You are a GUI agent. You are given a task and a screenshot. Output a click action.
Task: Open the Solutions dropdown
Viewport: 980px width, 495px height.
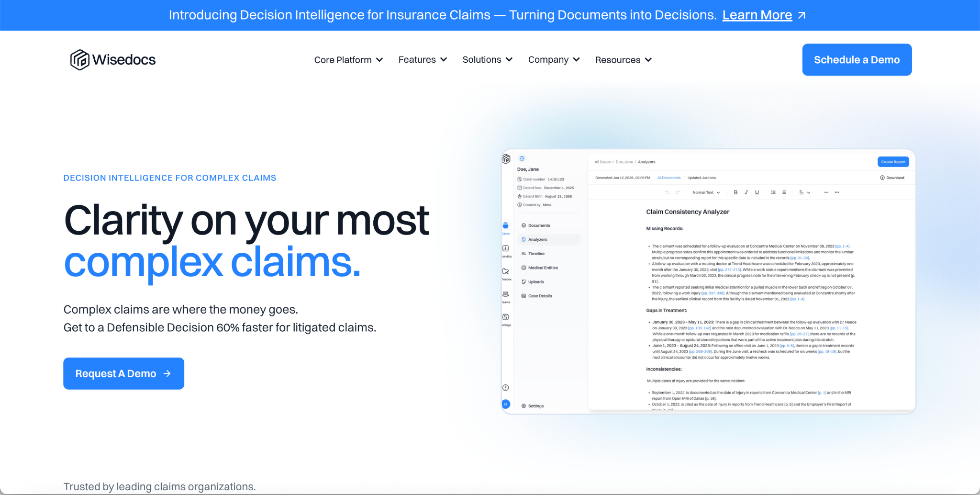pos(487,60)
